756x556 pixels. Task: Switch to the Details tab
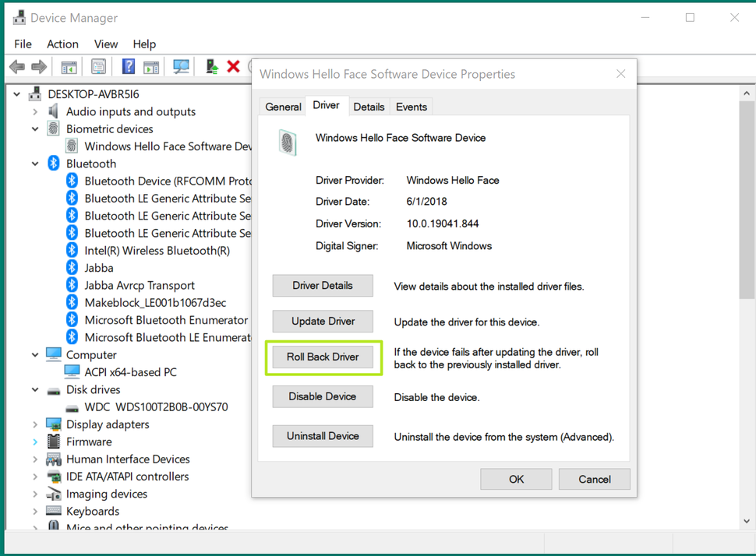(x=369, y=106)
